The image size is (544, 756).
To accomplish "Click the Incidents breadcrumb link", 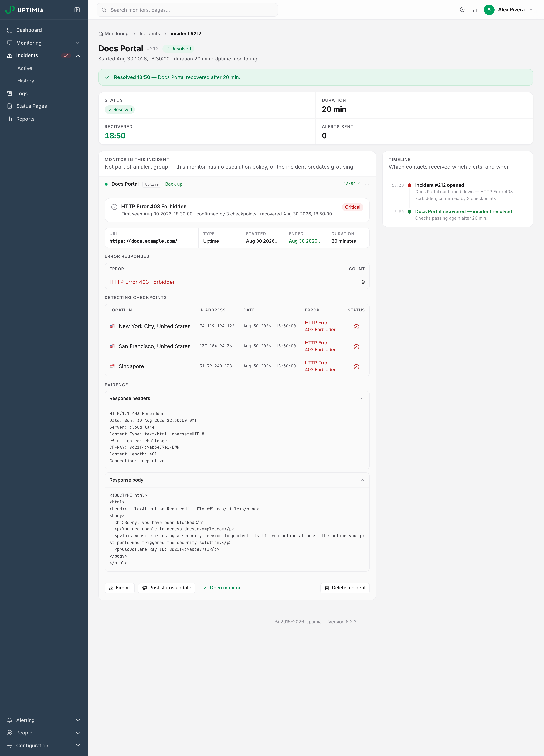I will coord(150,34).
